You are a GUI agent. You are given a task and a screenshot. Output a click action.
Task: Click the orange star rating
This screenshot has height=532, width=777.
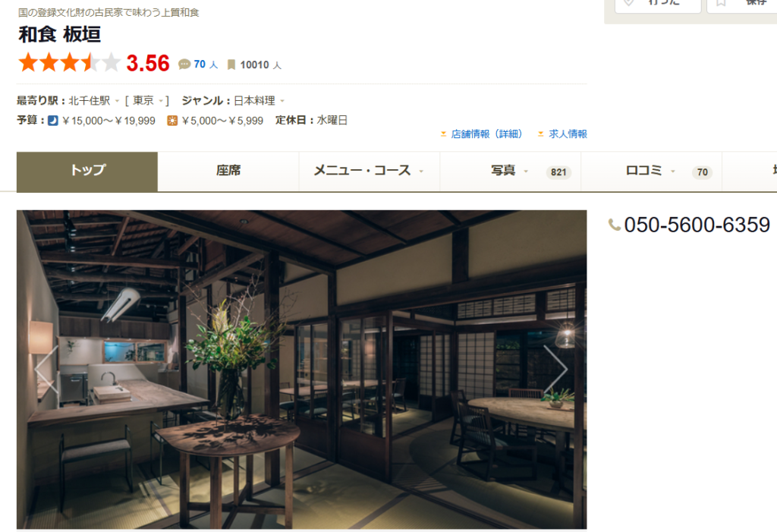(69, 63)
